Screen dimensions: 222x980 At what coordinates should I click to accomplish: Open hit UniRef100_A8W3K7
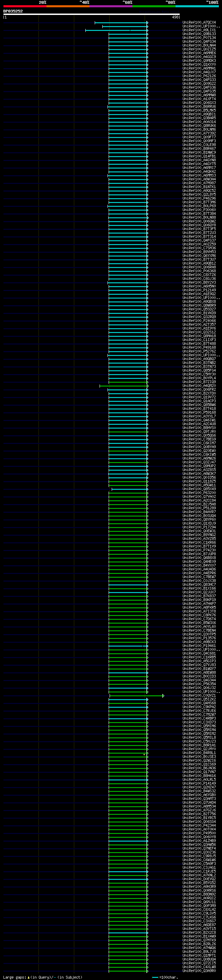pos(199,473)
